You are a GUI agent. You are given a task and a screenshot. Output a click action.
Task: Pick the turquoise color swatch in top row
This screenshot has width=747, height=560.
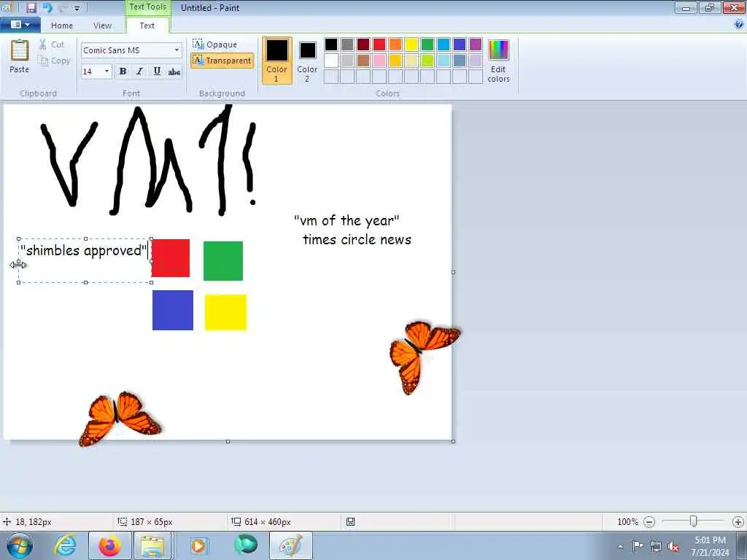tap(444, 44)
